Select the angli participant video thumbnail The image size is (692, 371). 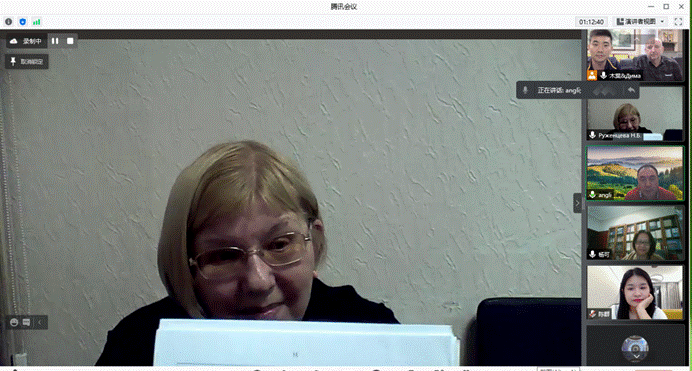635,174
